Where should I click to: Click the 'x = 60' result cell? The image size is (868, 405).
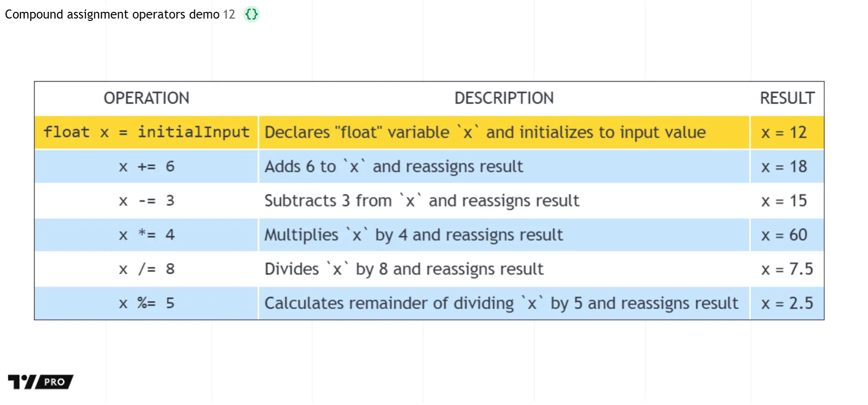point(784,235)
